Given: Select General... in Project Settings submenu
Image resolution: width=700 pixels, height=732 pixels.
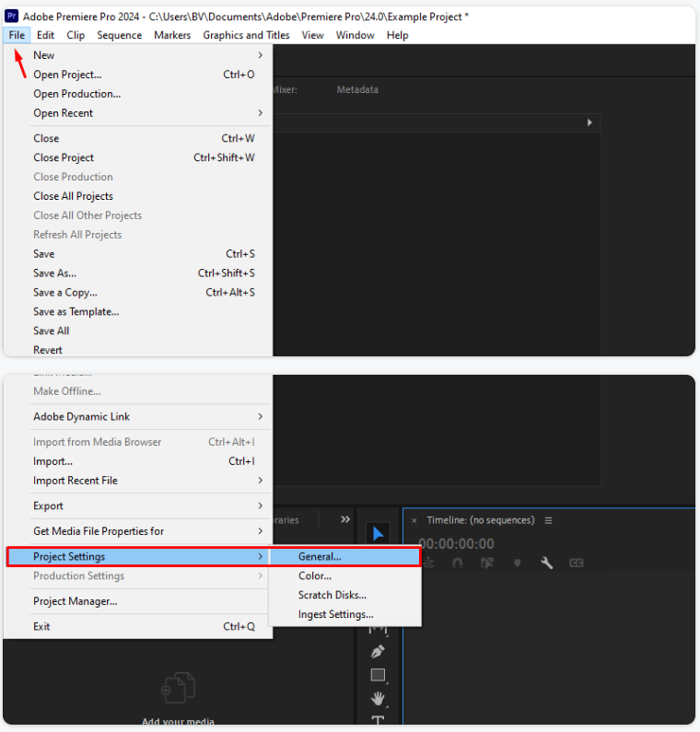Looking at the screenshot, I should [x=345, y=556].
